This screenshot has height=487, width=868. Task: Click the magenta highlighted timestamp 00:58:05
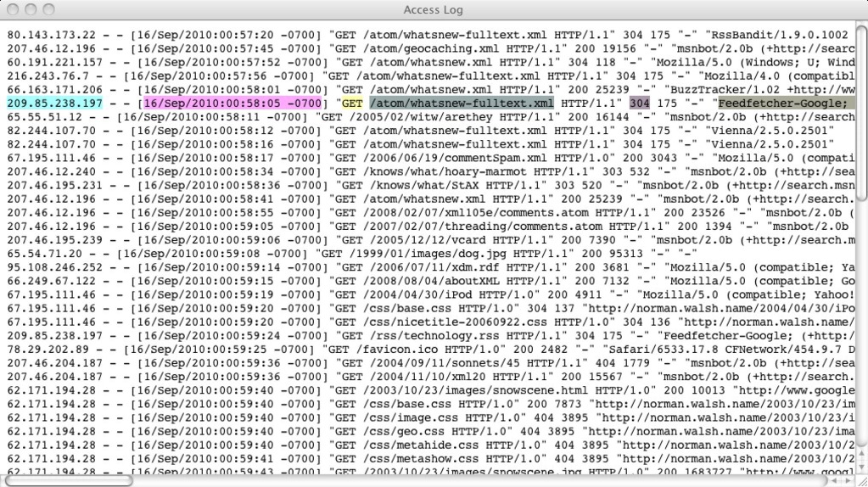coord(232,103)
